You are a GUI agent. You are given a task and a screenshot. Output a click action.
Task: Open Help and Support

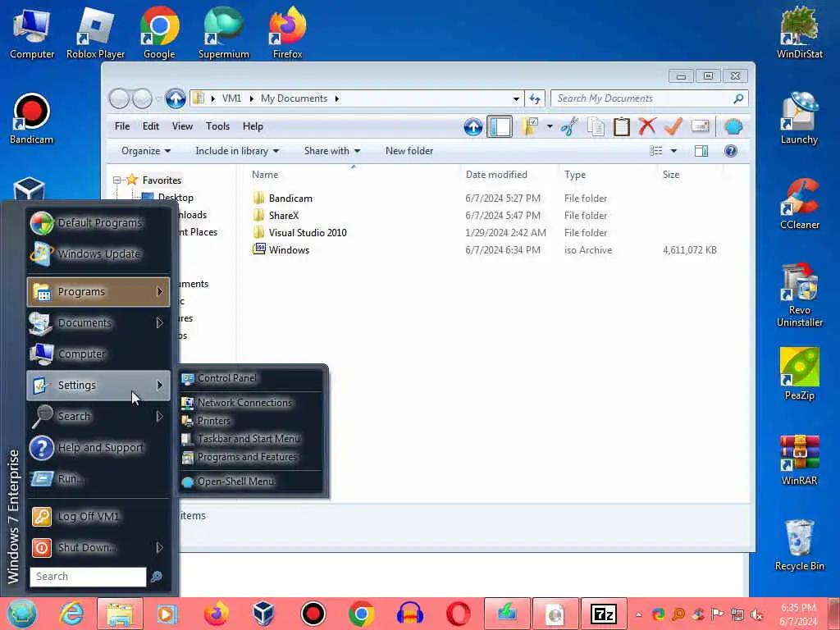(98, 447)
